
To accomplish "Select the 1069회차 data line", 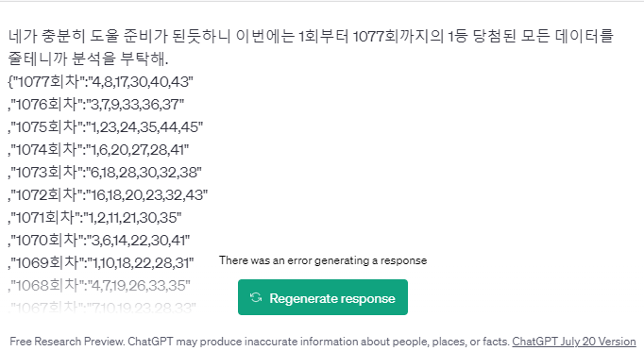I will (x=101, y=262).
